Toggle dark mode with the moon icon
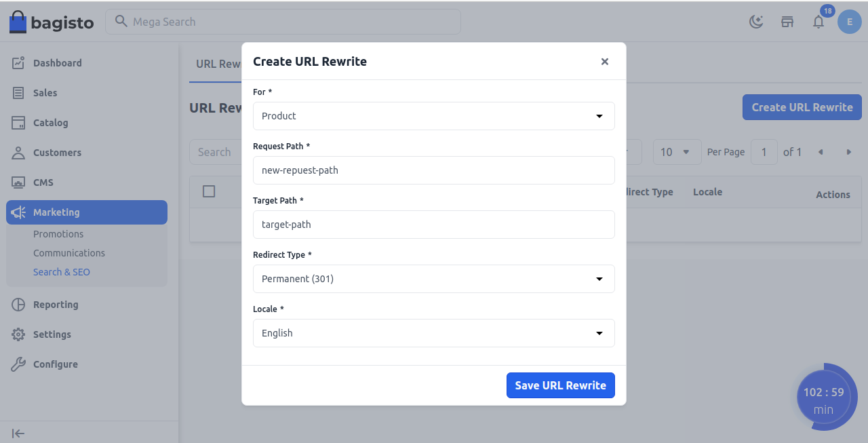 (x=755, y=21)
